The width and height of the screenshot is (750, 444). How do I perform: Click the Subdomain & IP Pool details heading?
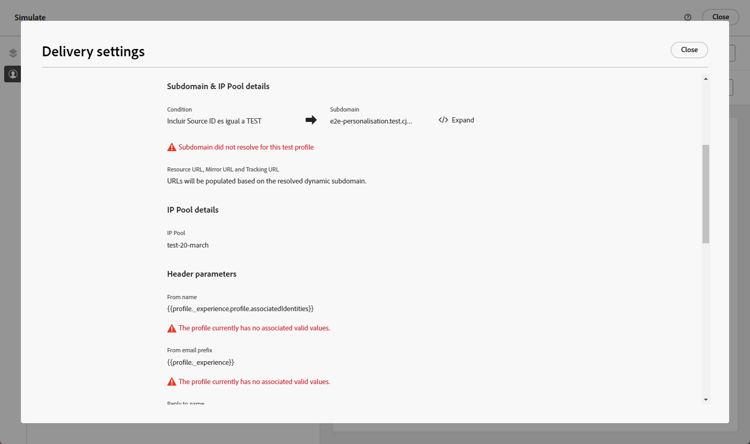(x=218, y=87)
